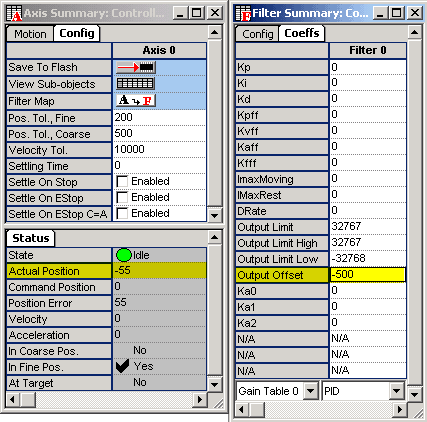Click the Output Offset value field

tap(368, 275)
